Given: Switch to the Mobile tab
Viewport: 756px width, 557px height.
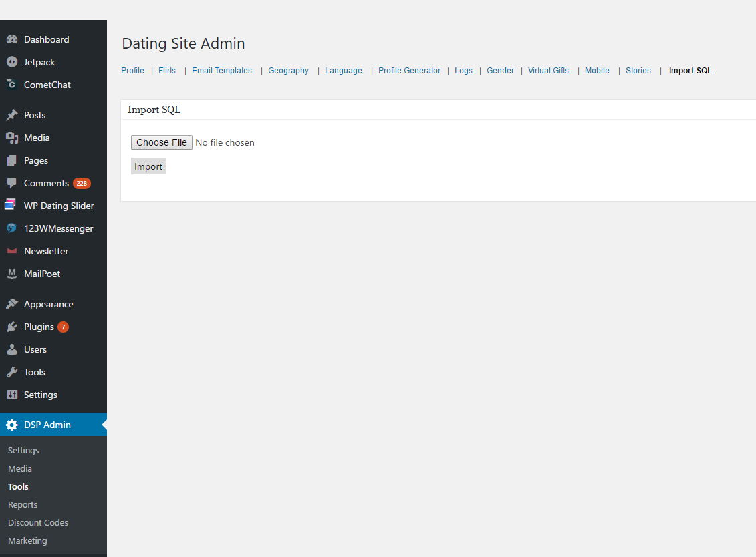Looking at the screenshot, I should point(597,70).
